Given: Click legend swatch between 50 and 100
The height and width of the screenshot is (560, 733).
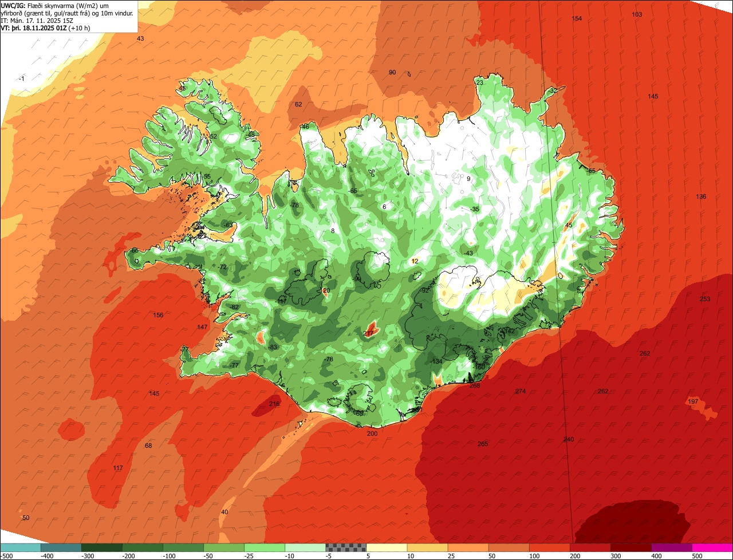Looking at the screenshot, I should coord(509,547).
